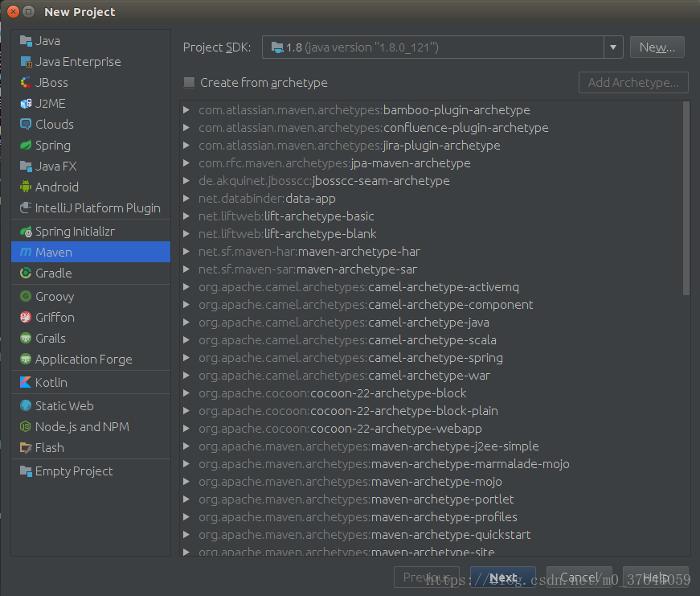Screen dimensions: 700x596
Task: Click the Android robot icon
Action: click(x=26, y=187)
